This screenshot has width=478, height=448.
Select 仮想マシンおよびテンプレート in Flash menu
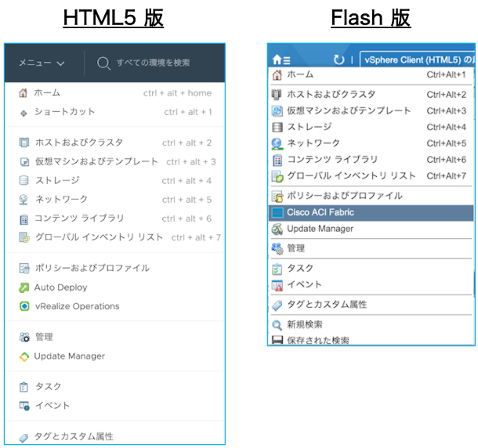[371, 110]
